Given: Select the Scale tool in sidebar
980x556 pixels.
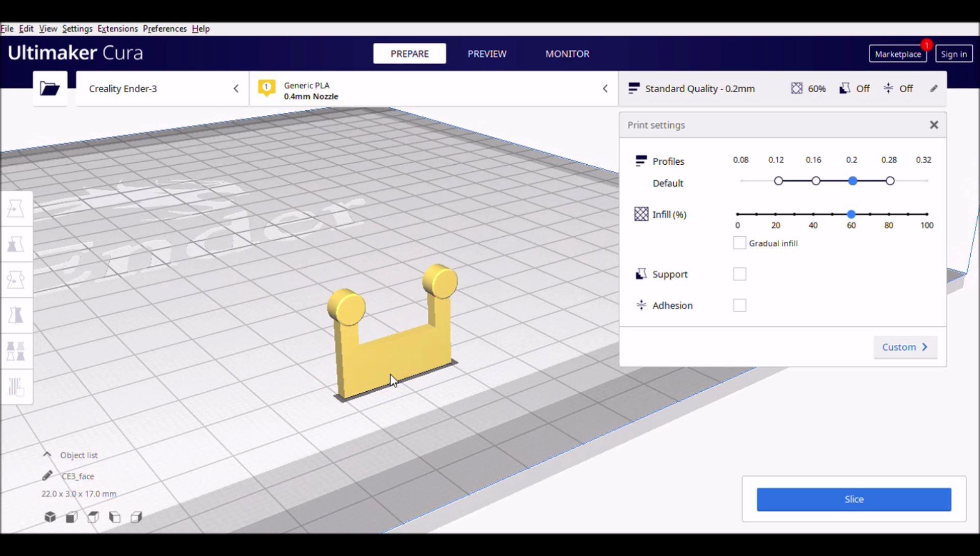Looking at the screenshot, I should (x=17, y=244).
